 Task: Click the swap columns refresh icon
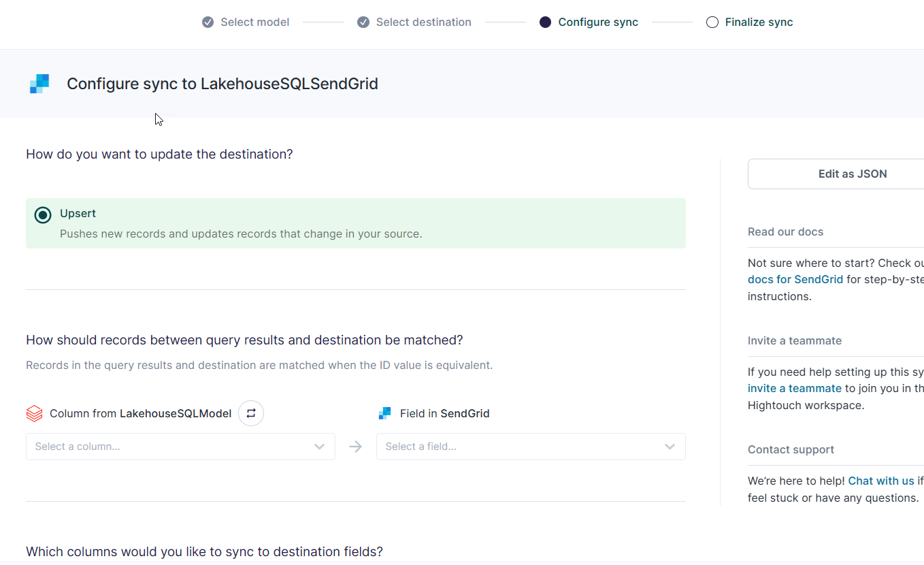[x=251, y=413]
